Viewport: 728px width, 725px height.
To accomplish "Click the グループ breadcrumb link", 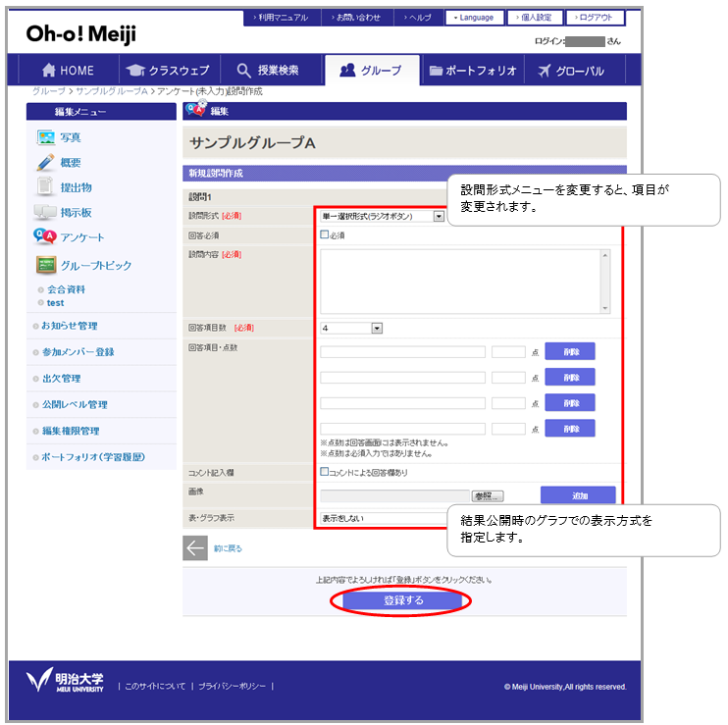I will pos(49,91).
